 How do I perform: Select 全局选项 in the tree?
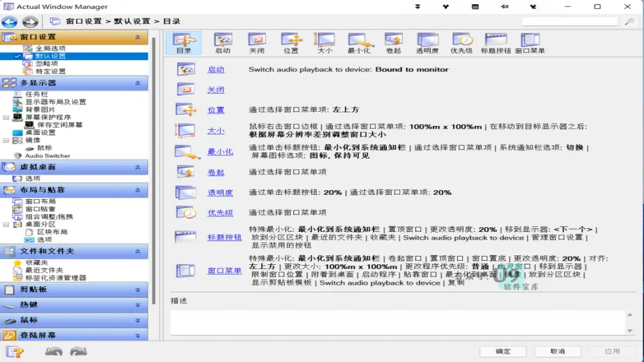point(50,48)
